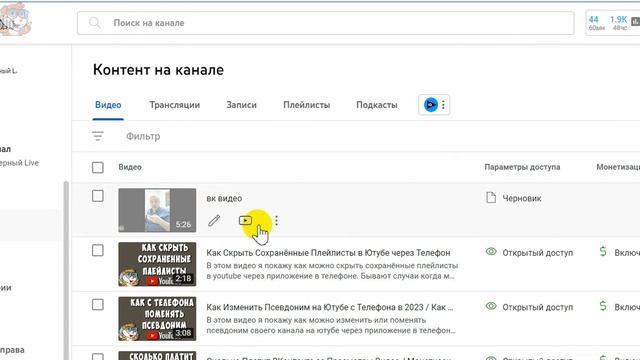Click the blue extension icon beside Подкасты
The height and width of the screenshot is (360, 640).
(431, 105)
